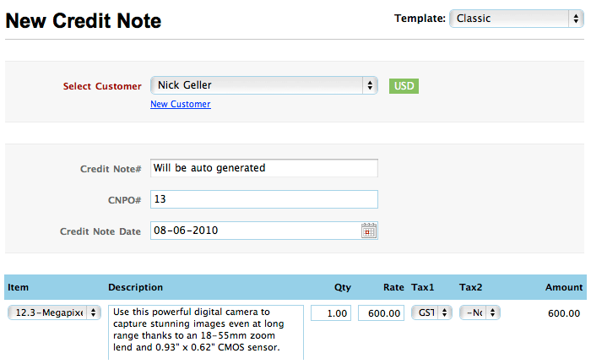
Task: Open the calendar date picker icon
Action: tap(368, 231)
